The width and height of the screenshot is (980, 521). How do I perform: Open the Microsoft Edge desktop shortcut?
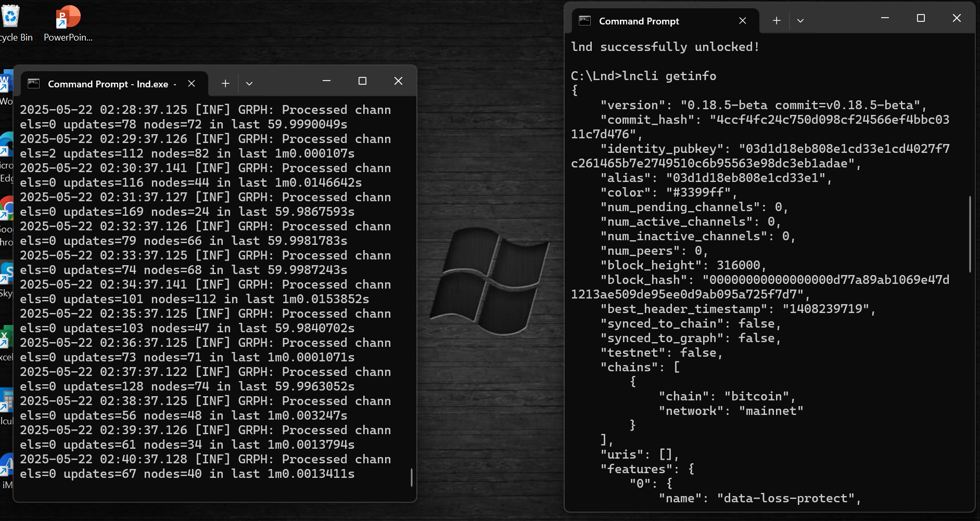(6, 156)
